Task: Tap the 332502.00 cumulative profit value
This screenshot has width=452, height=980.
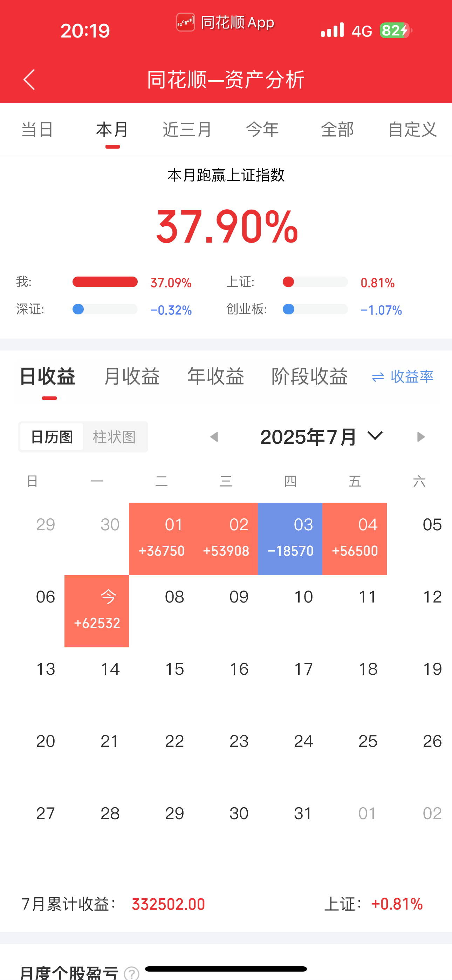Action: 168,904
